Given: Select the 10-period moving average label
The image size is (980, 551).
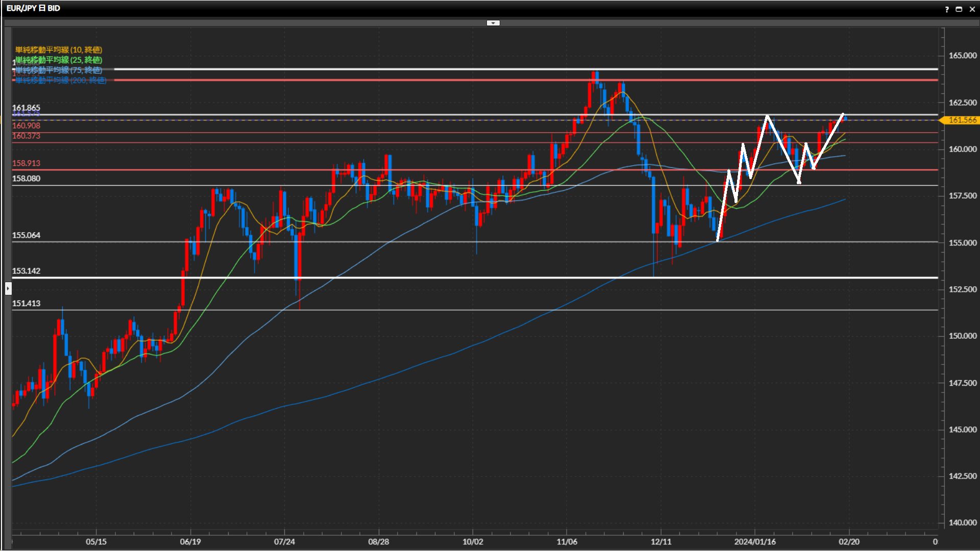Looking at the screenshot, I should 59,49.
